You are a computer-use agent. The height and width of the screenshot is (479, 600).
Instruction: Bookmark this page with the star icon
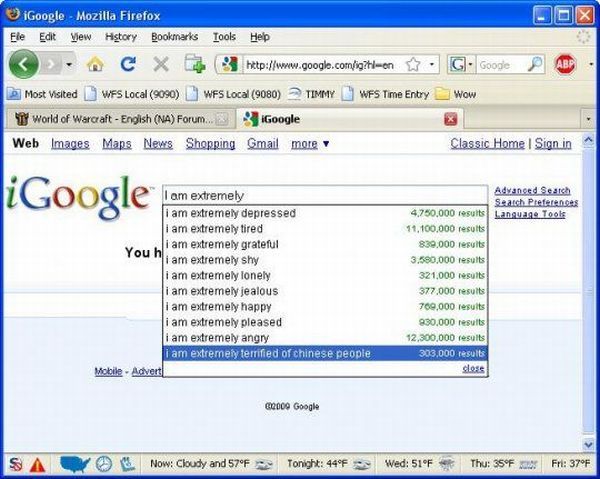(x=412, y=65)
